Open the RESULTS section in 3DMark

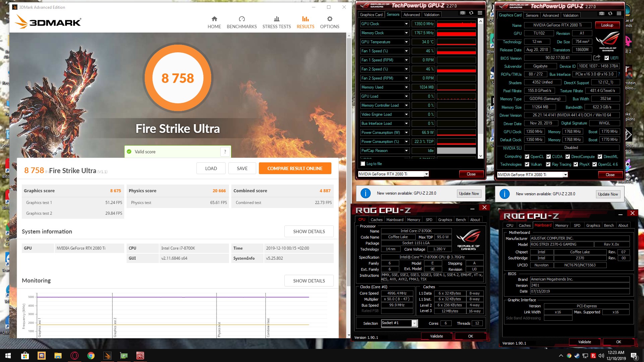pyautogui.click(x=306, y=22)
